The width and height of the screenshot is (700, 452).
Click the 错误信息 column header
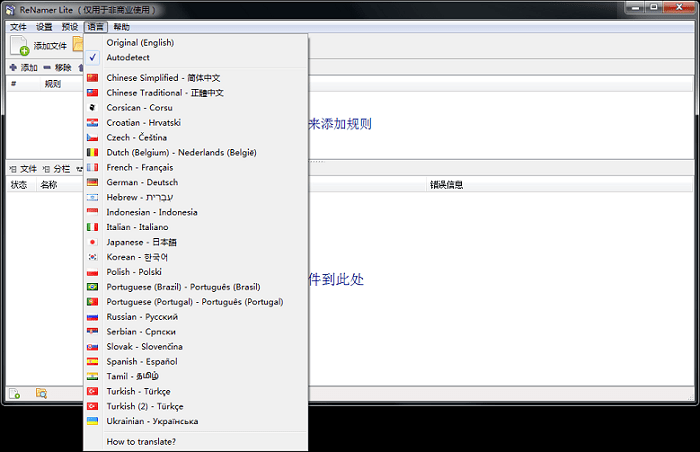click(446, 185)
